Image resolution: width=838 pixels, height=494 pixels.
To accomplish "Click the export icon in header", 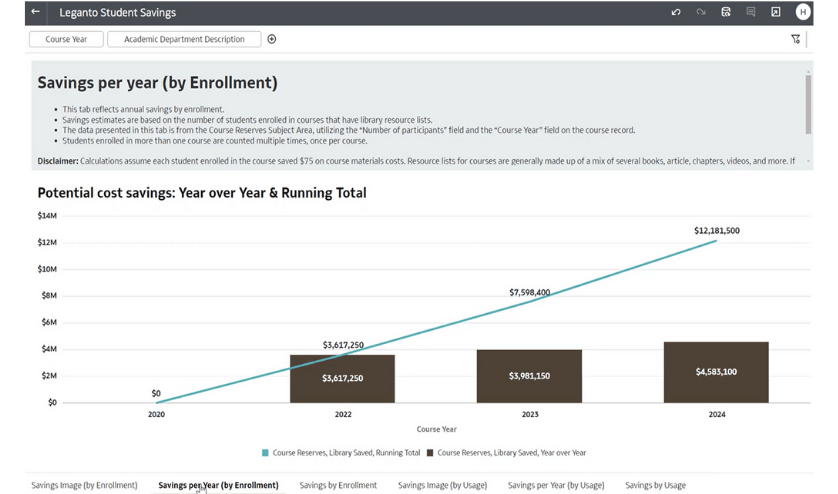I will point(776,12).
